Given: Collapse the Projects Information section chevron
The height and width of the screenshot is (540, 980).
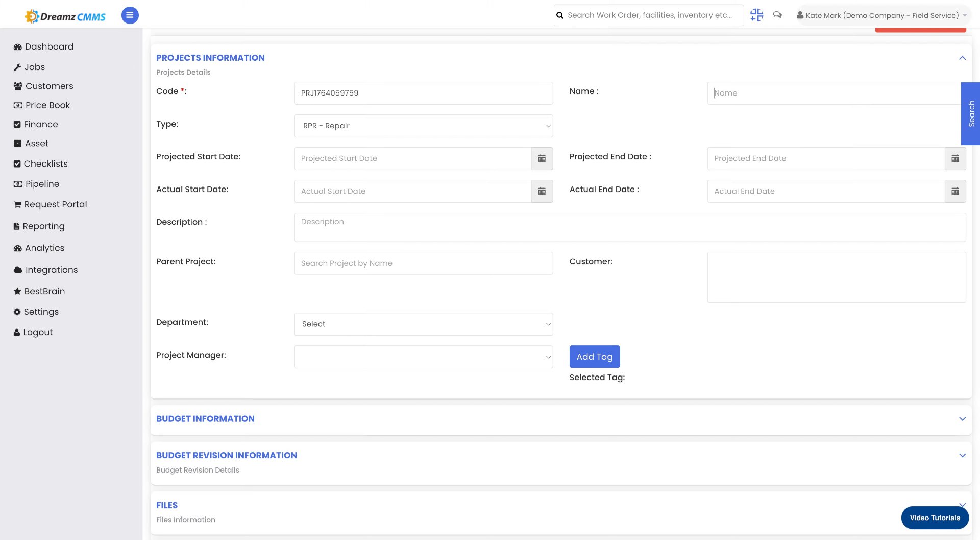Looking at the screenshot, I should point(962,58).
